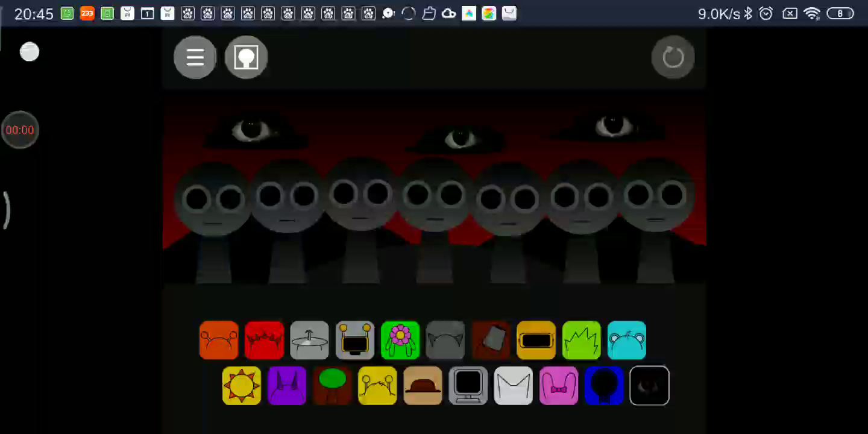868x434 pixels.
Task: Pick the red spiky-horned character icon
Action: coord(264,341)
